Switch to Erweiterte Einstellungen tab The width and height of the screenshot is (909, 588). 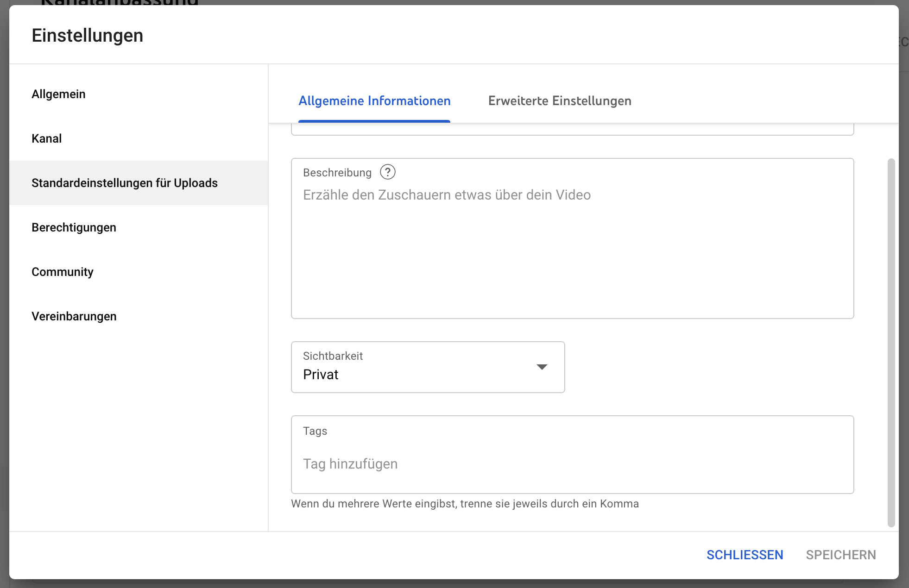point(559,101)
